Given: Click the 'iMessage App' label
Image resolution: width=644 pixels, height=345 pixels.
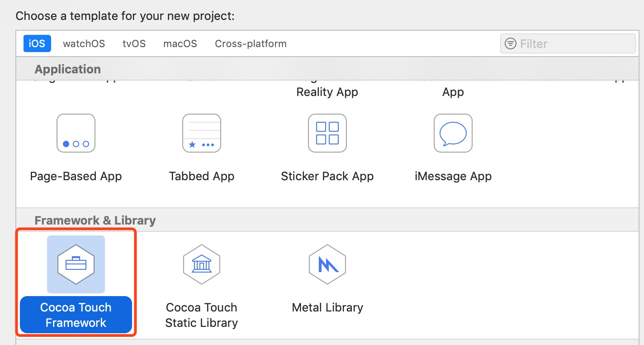Looking at the screenshot, I should 453,176.
